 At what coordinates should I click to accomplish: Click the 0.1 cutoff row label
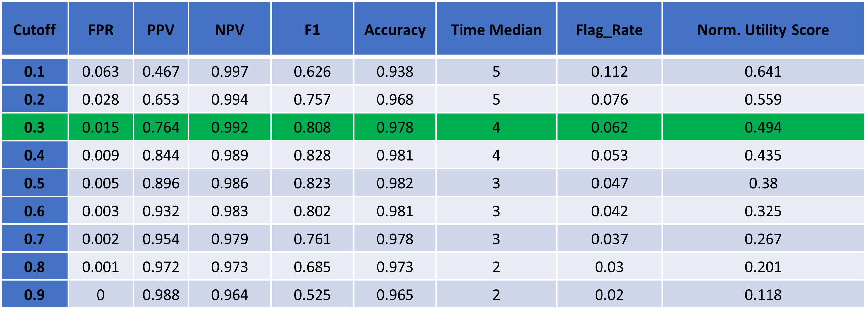[34, 72]
